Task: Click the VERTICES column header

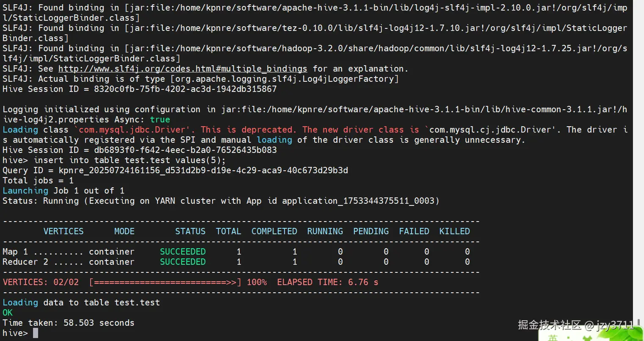Action: 64,231
